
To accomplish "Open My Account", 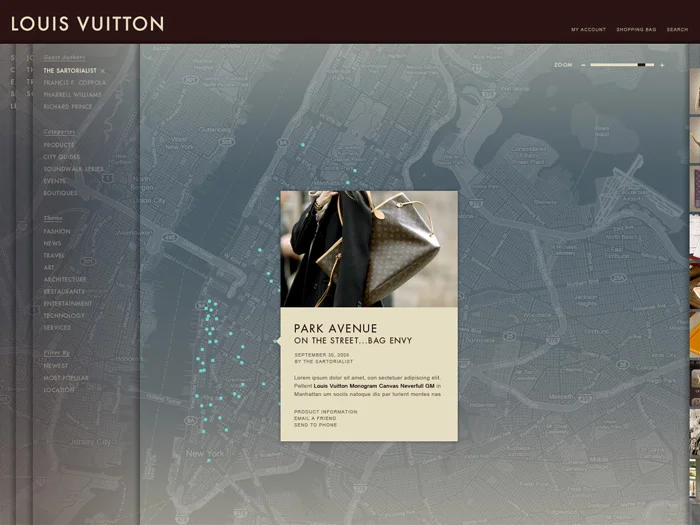I will point(588,29).
